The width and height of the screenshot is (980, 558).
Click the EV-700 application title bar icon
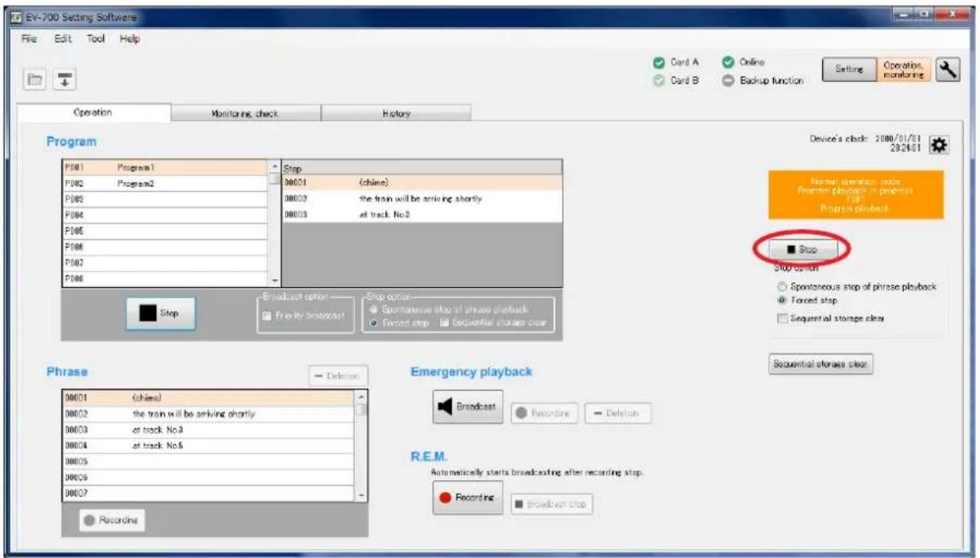coord(17,17)
